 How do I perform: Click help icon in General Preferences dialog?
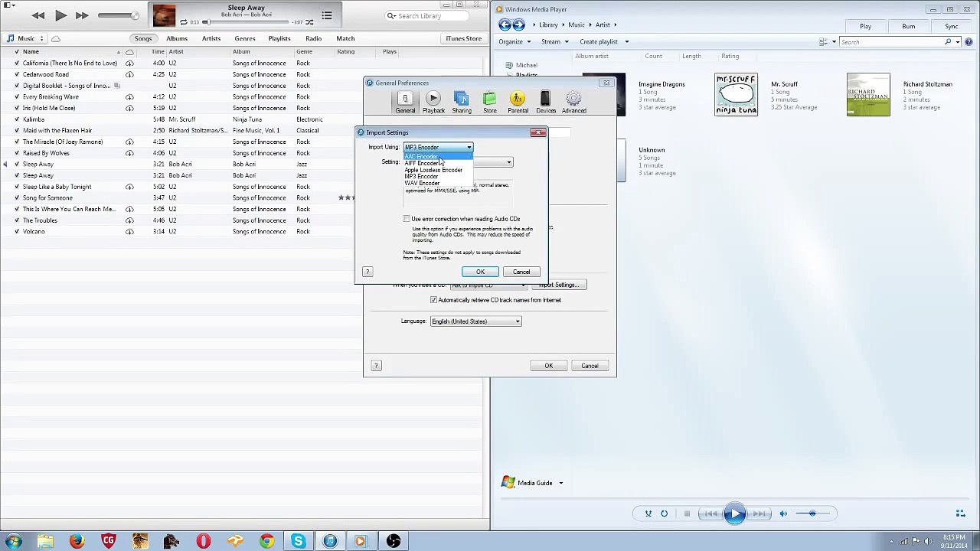(376, 366)
